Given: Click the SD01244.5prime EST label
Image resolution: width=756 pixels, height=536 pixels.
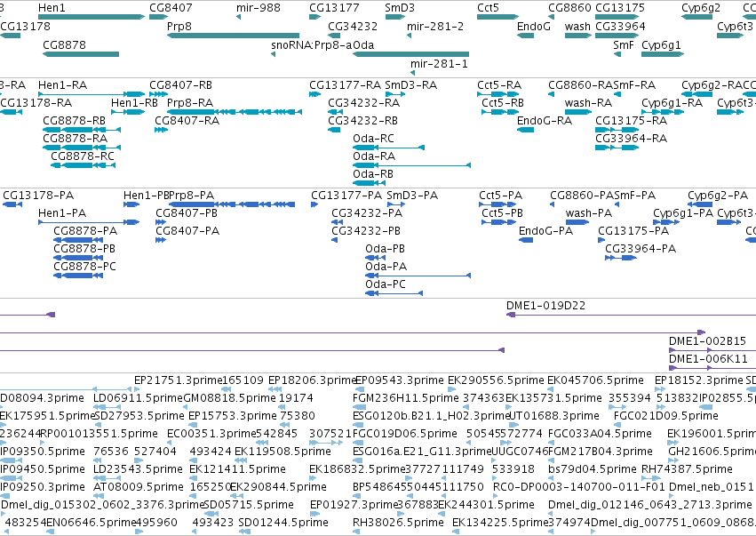Looking at the screenshot, I should 283,523.
